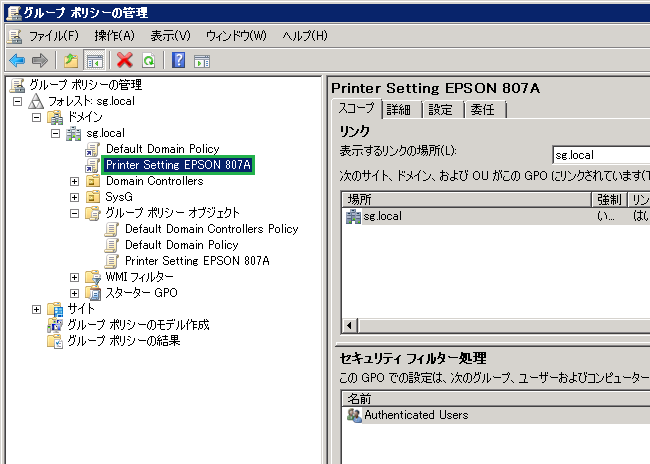Toggle the console tree pane icon
Screen dimensions: 650x464
click(95, 61)
